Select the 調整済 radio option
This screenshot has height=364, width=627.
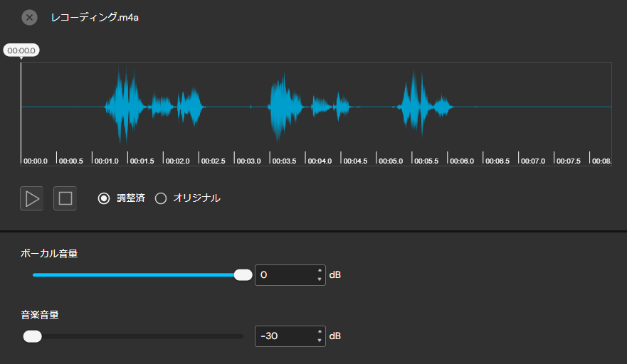122,198
